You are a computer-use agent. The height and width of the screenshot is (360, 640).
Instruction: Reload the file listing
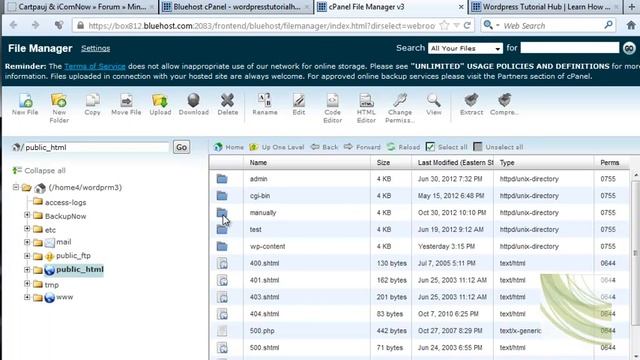(403, 147)
